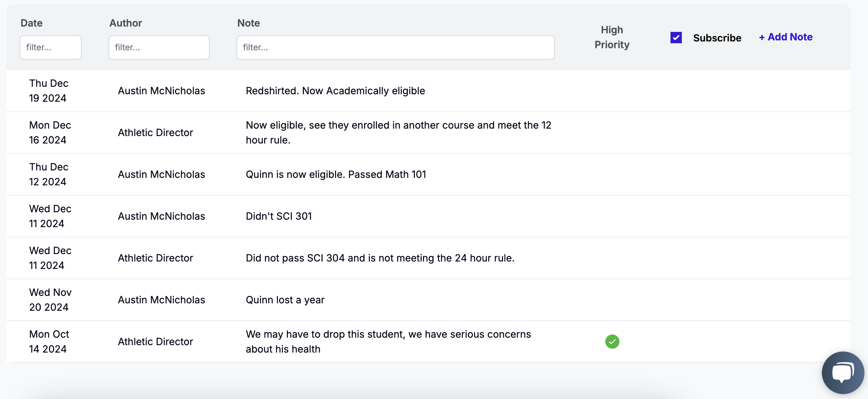Click the note about passing Math 101

click(336, 175)
